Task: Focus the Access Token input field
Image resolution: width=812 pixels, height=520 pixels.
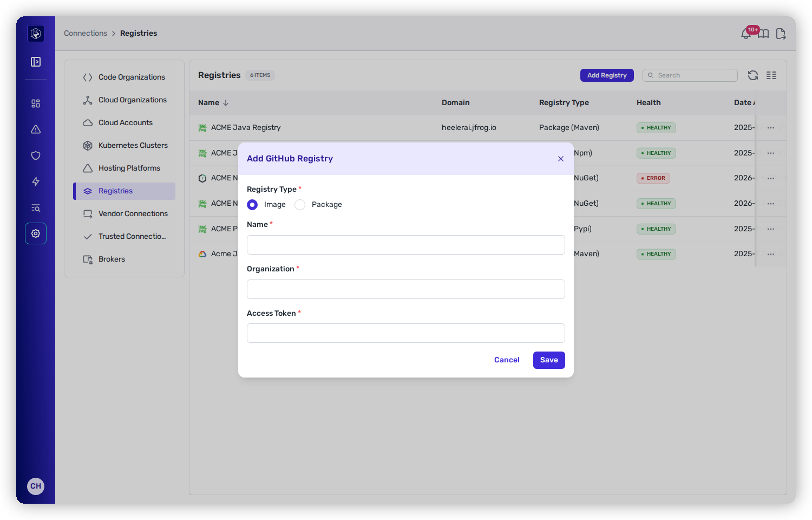Action: pos(406,333)
